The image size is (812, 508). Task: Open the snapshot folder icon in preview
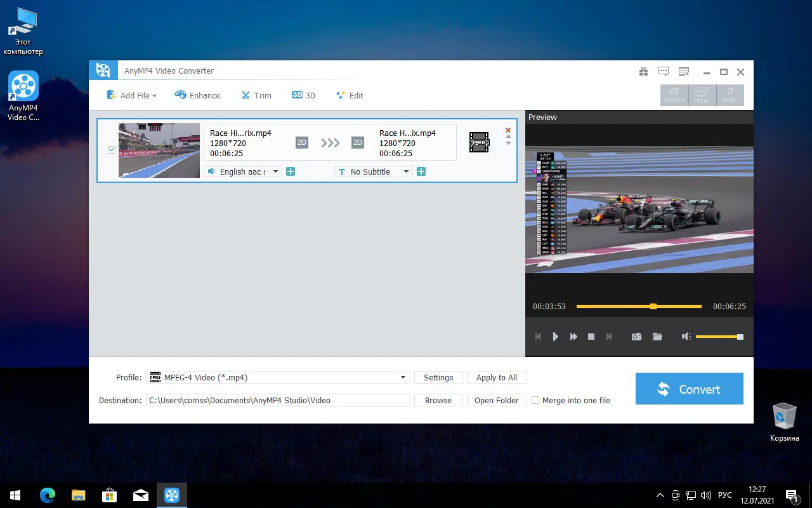pos(657,337)
